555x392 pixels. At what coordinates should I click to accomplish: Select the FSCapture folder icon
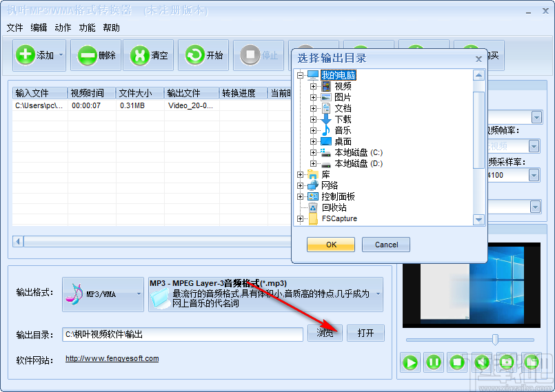click(x=313, y=218)
